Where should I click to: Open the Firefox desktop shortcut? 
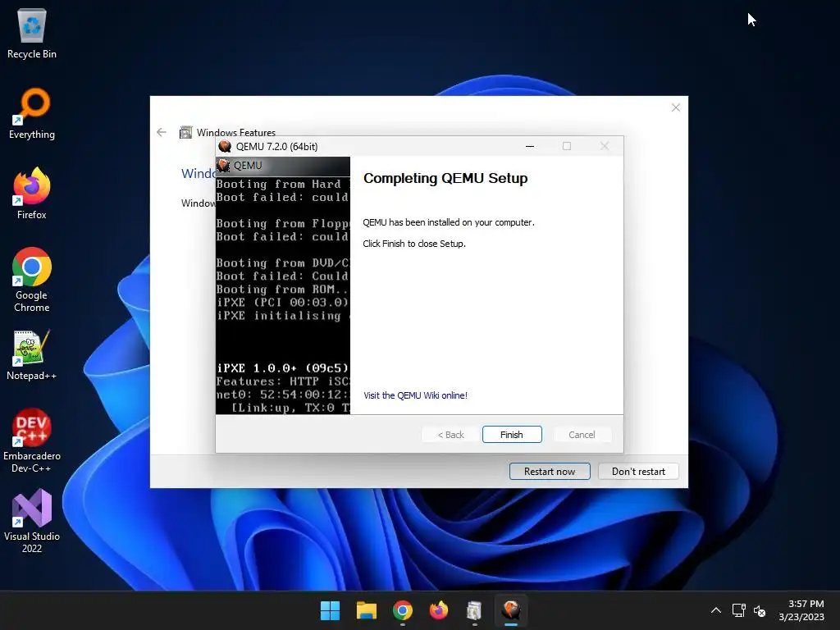[32, 194]
